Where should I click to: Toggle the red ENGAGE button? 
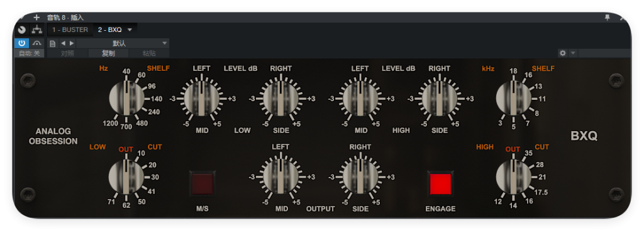point(440,184)
